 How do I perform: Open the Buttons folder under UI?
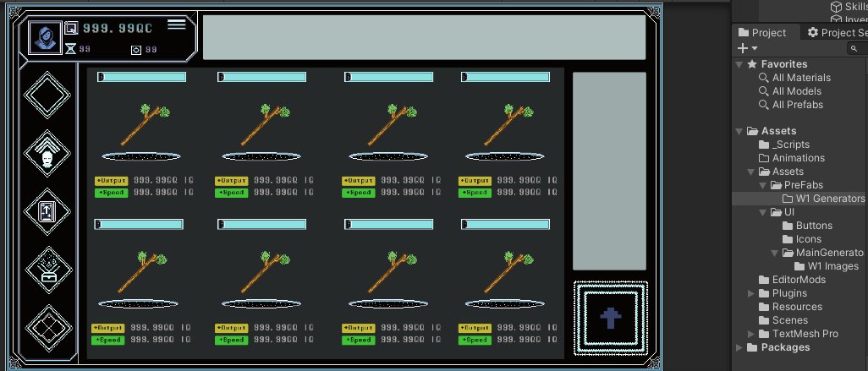(x=807, y=226)
